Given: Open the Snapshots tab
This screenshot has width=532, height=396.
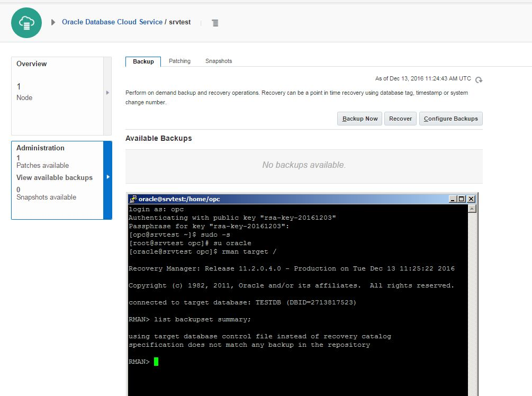Looking at the screenshot, I should tap(219, 61).
